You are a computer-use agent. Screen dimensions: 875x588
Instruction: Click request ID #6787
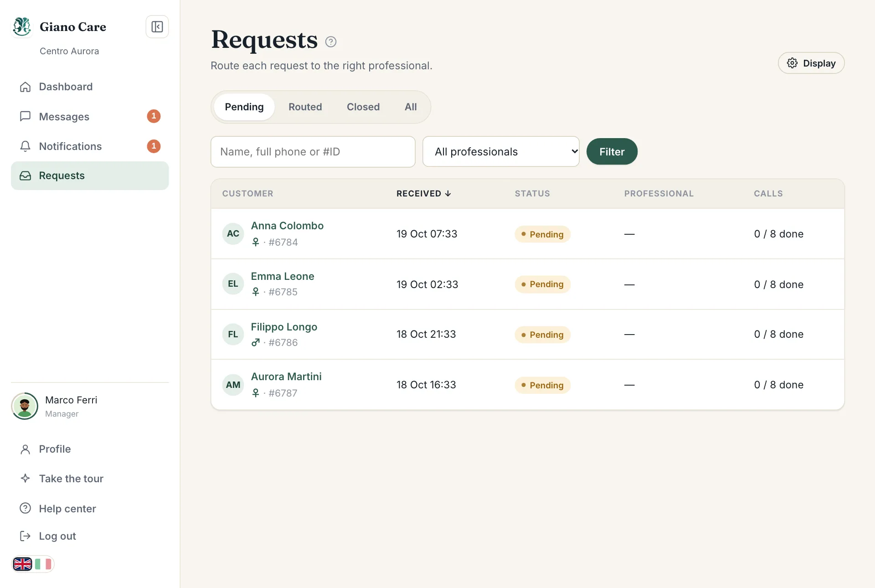[283, 393]
